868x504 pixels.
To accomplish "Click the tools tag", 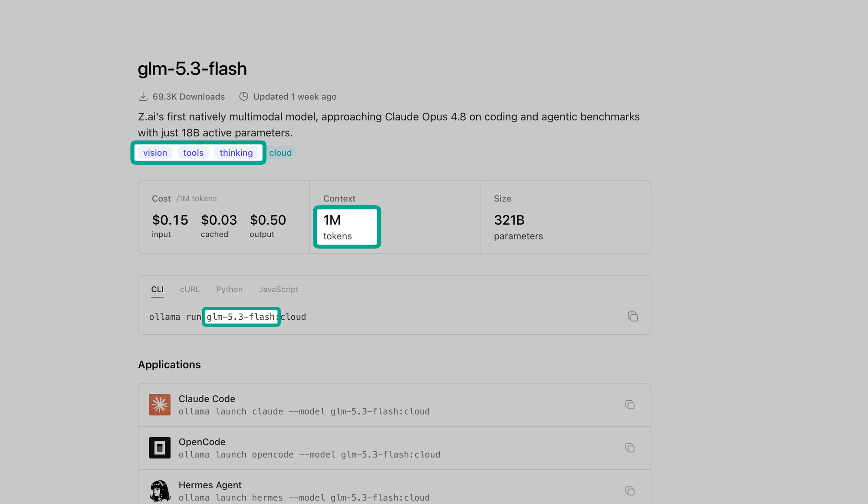I will [x=193, y=153].
